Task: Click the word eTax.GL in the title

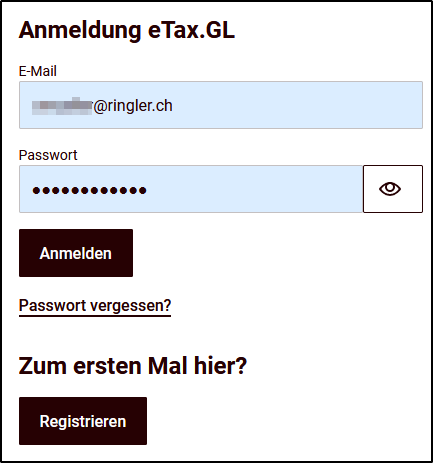Action: [x=191, y=30]
